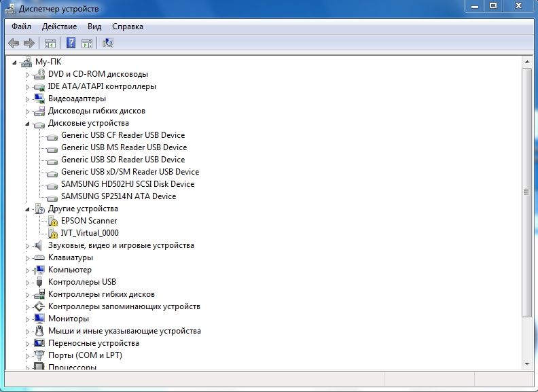Viewport: 538px width, 392px height.
Task: Expand DVD и CD-ROM дисководы
Action: [27, 75]
